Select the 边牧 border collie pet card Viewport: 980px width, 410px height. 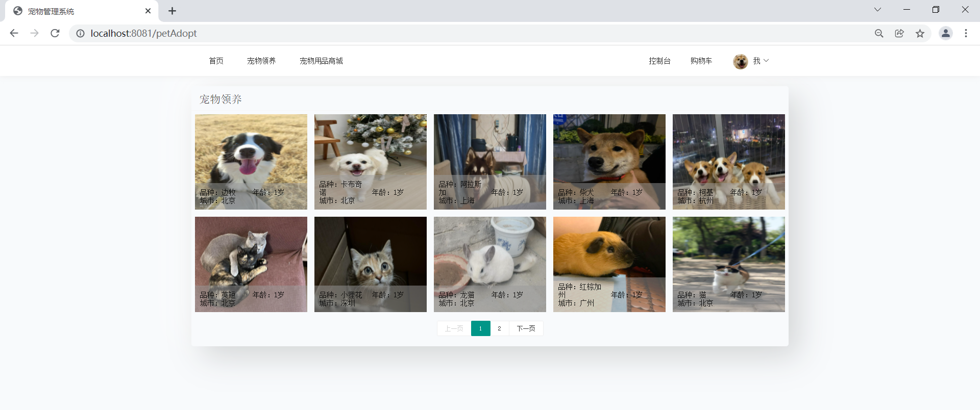coord(251,162)
